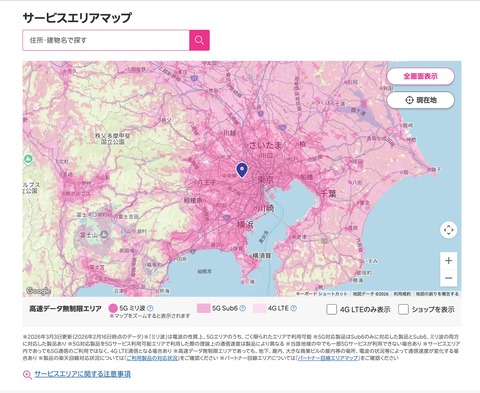Focus the address or building search field
480x393 pixels.
tap(106, 40)
